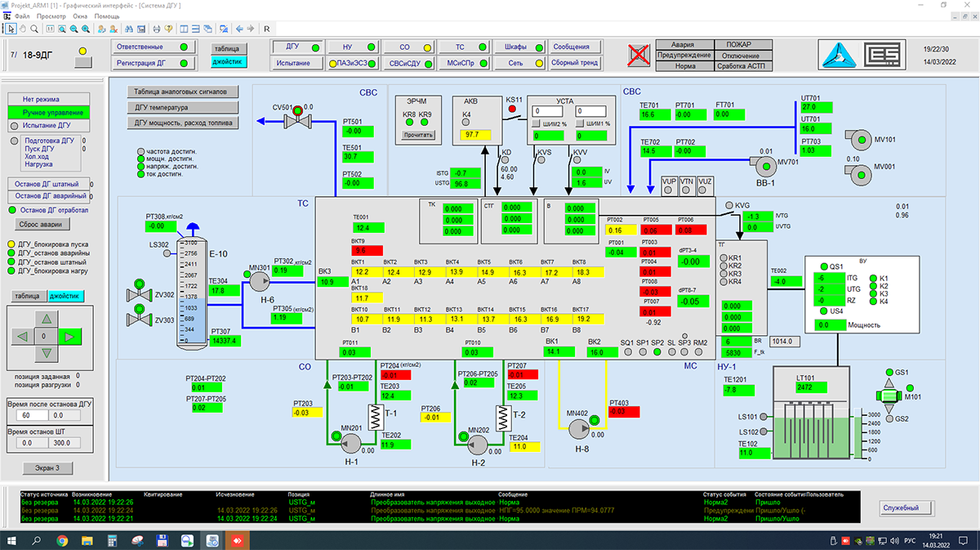The height and width of the screenshot is (550, 980).
Task: Click the CV501 valve symbol
Action: point(297,119)
